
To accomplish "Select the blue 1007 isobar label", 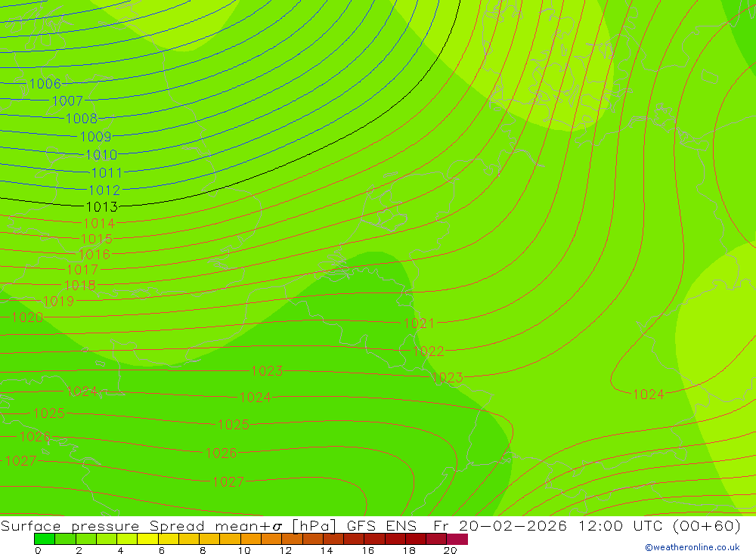I will (x=67, y=101).
